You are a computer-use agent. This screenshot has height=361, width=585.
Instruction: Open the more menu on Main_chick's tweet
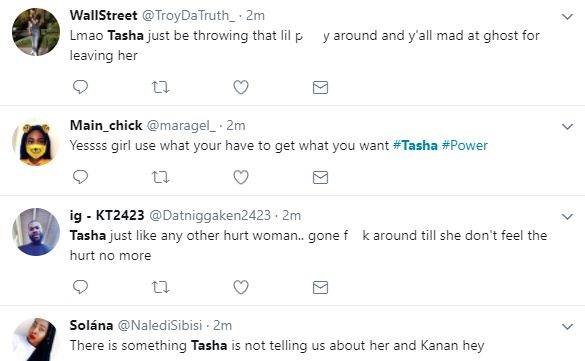pyautogui.click(x=567, y=127)
